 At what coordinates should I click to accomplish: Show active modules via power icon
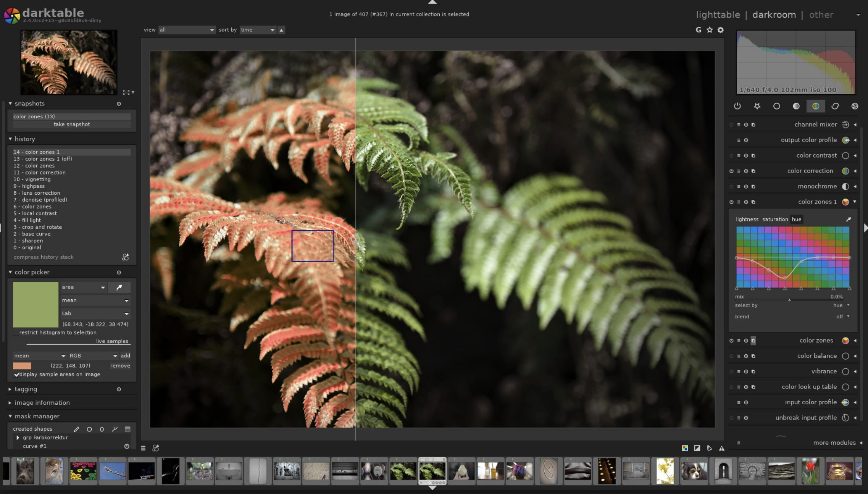[737, 106]
